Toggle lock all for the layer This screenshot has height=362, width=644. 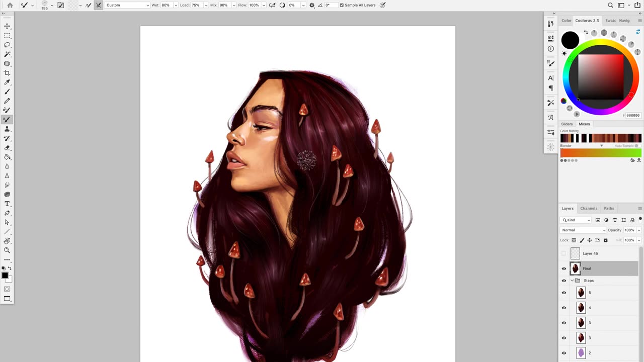605,240
